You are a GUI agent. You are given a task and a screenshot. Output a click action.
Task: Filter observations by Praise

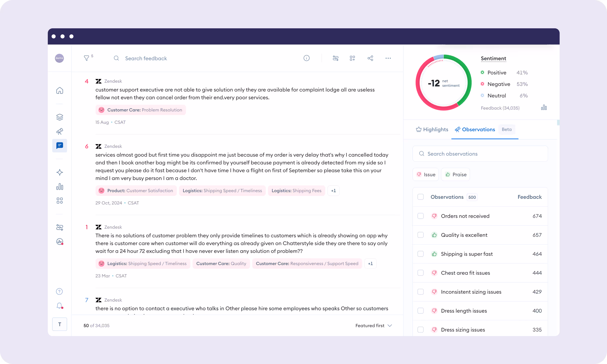click(x=456, y=174)
